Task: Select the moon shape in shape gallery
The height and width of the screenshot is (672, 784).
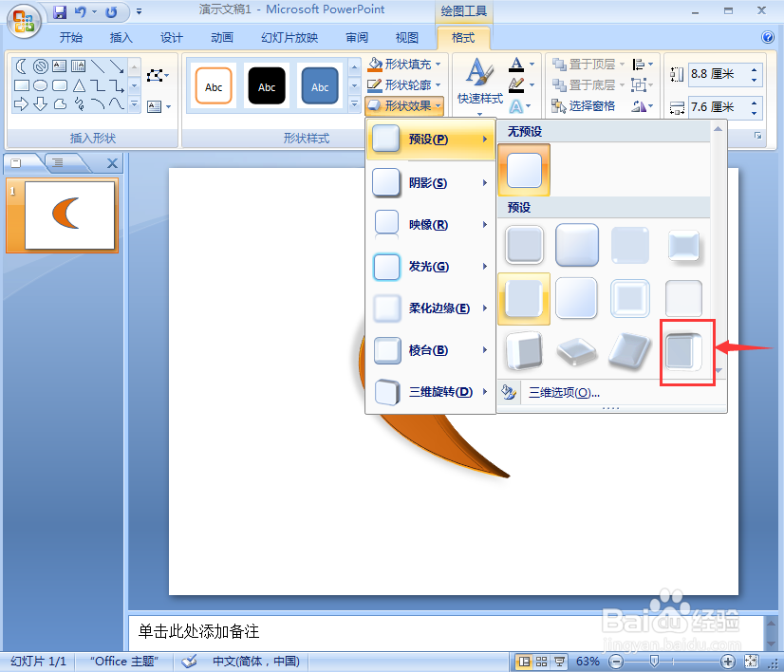Action: pos(21,66)
